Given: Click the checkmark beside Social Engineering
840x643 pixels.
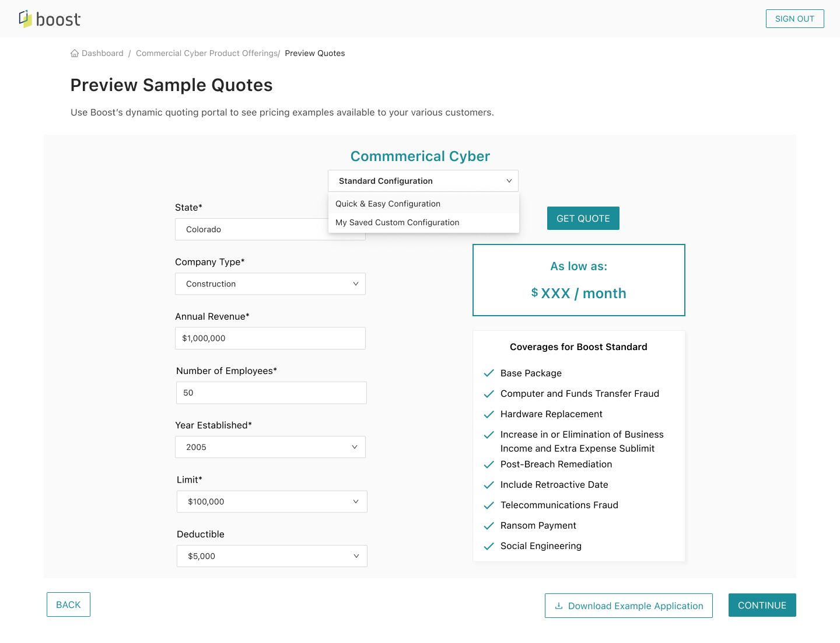Looking at the screenshot, I should coord(489,546).
